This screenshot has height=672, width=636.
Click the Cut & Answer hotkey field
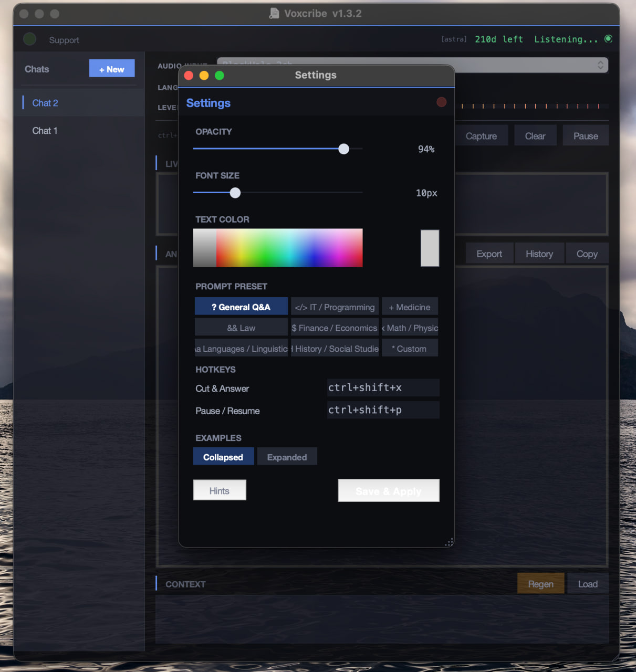[x=383, y=387]
